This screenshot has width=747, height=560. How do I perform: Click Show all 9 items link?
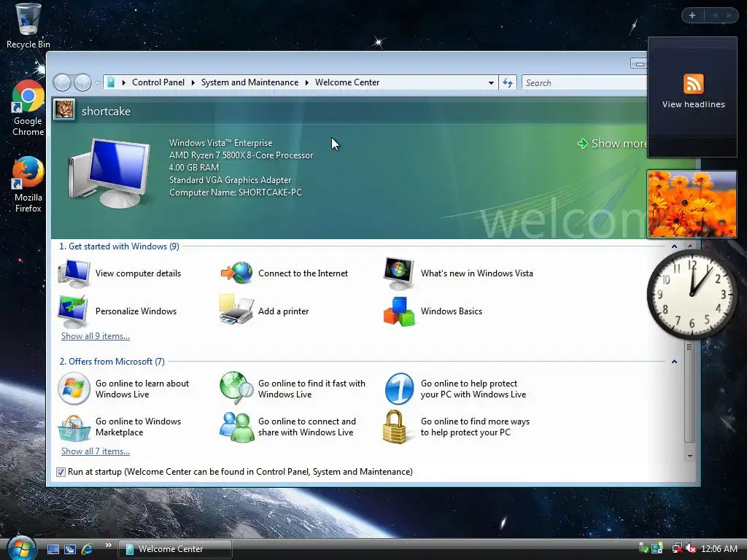(96, 335)
